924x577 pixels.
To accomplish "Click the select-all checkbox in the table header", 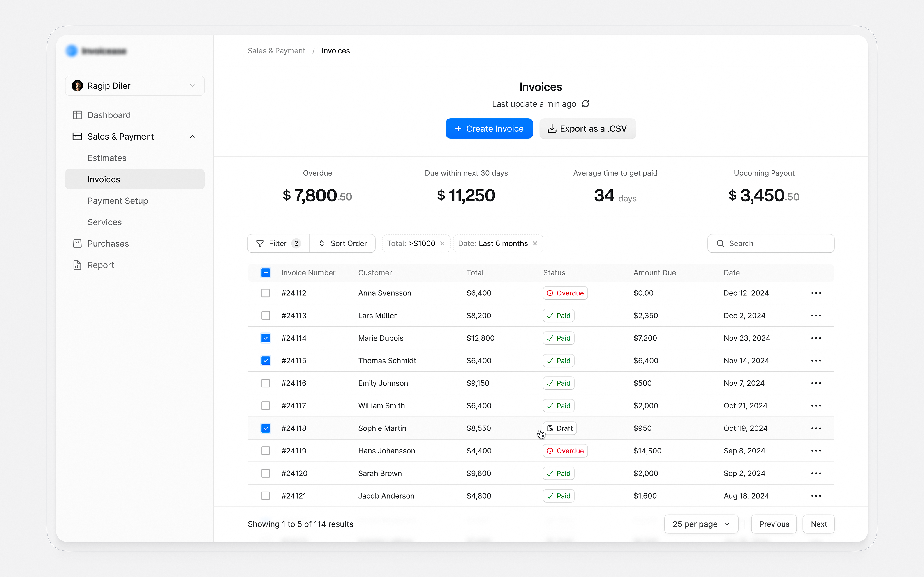I will (x=266, y=272).
